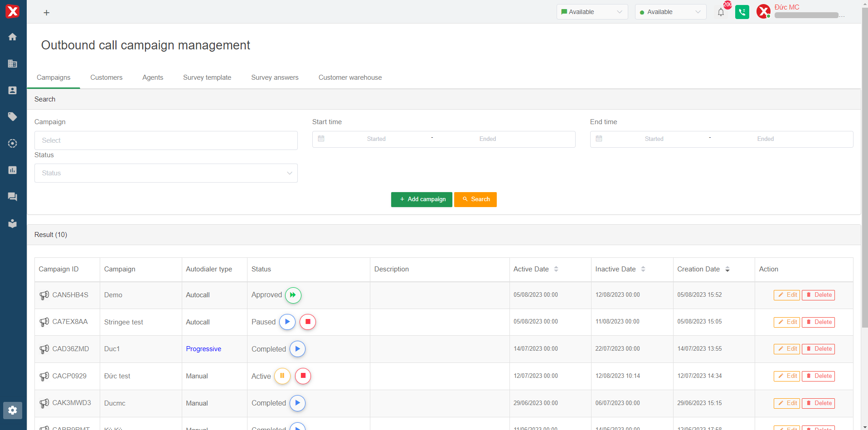Pause the active Đức test campaign
This screenshot has width=868, height=430.
[x=282, y=376]
